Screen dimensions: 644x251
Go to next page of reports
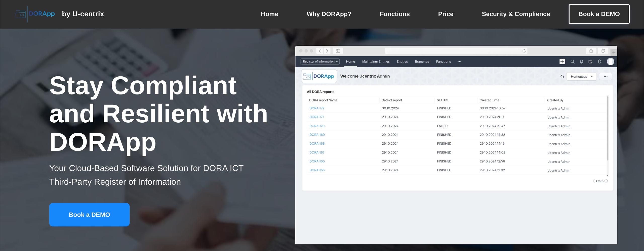pyautogui.click(x=607, y=181)
